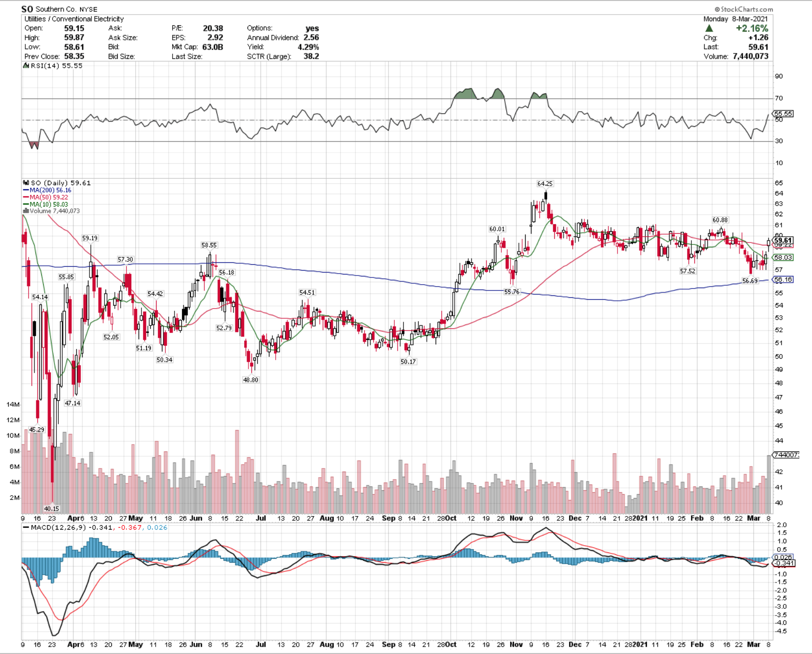Click the 54.51 July high annotation
The width and height of the screenshot is (812, 654).
coord(307,293)
